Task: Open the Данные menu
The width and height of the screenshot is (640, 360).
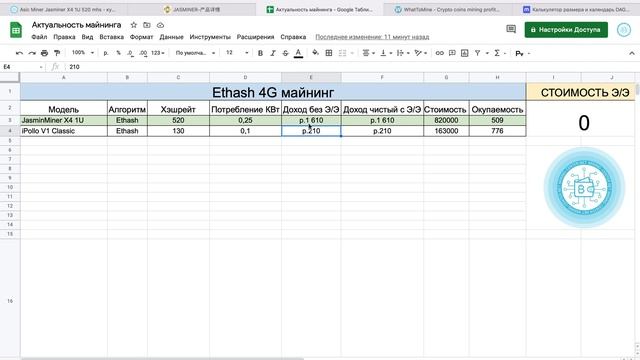Action: tap(171, 37)
